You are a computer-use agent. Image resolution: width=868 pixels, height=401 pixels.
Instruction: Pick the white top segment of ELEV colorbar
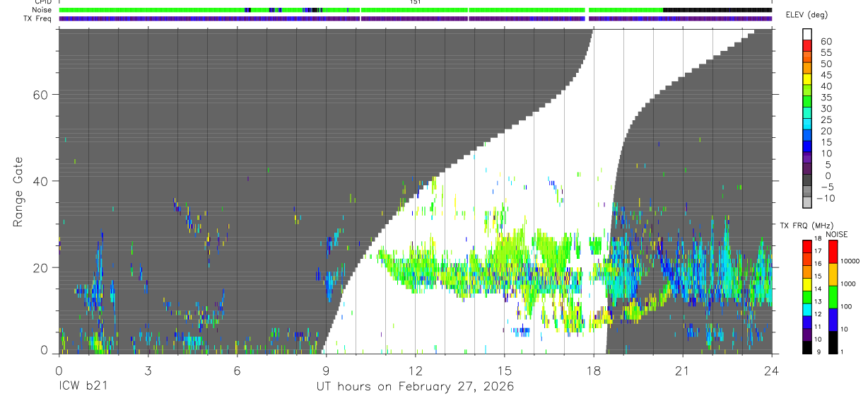pos(807,35)
